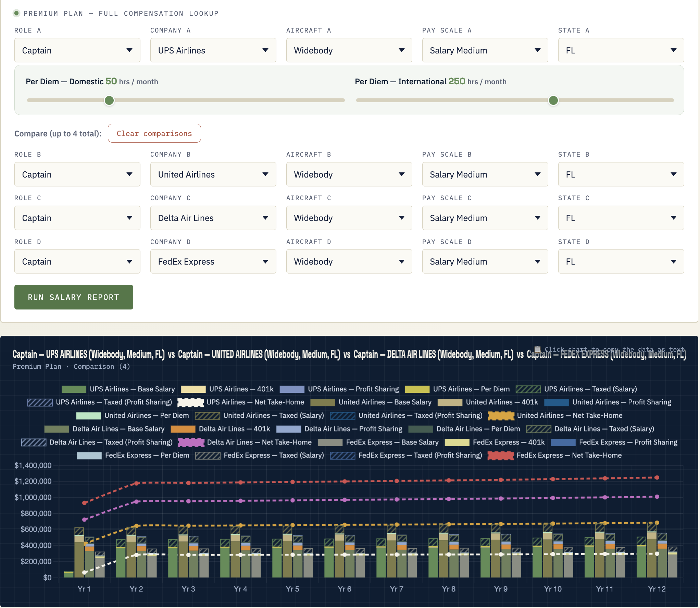Open the State C dropdown
700x608 pixels.
pos(621,218)
